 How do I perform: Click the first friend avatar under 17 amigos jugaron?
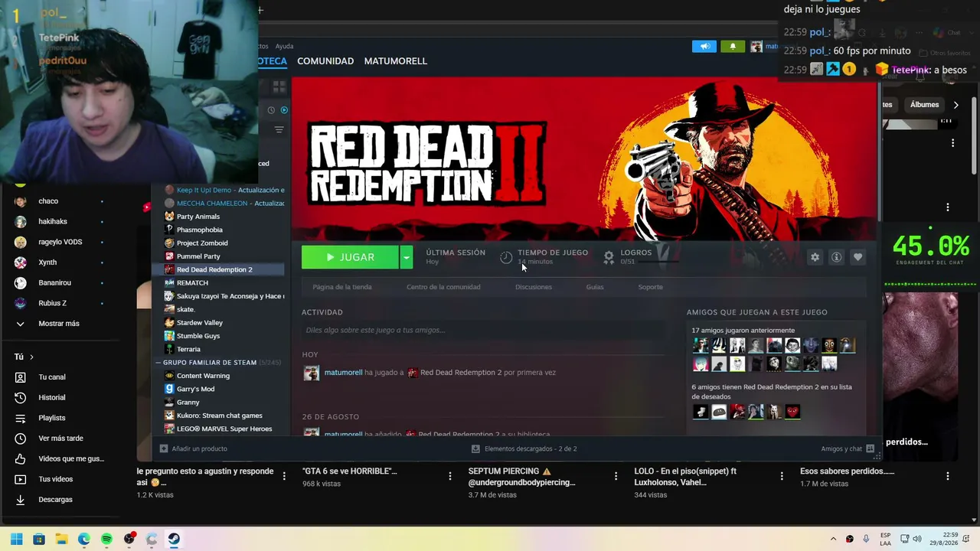701,345
